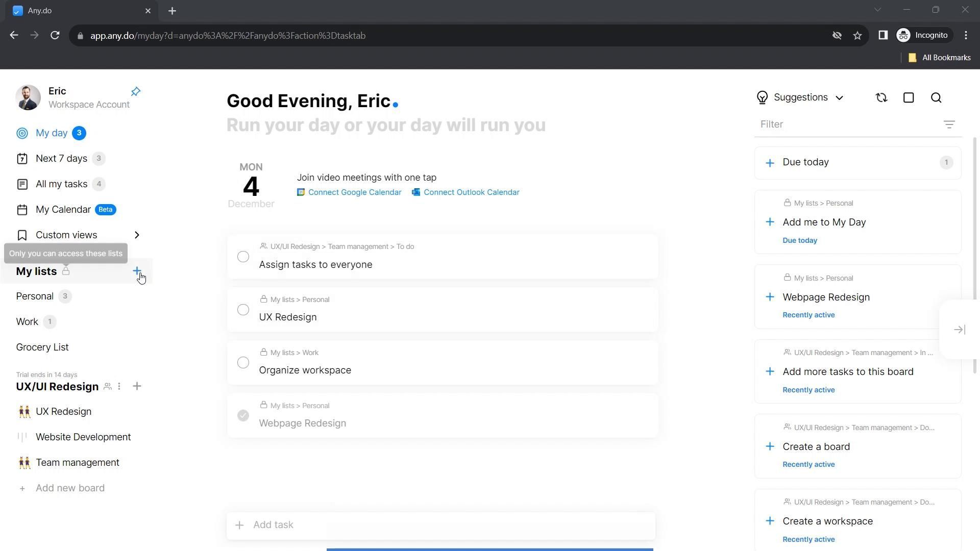Image resolution: width=980 pixels, height=551 pixels.
Task: Add a new list with the My lists plus
Action: point(137,271)
